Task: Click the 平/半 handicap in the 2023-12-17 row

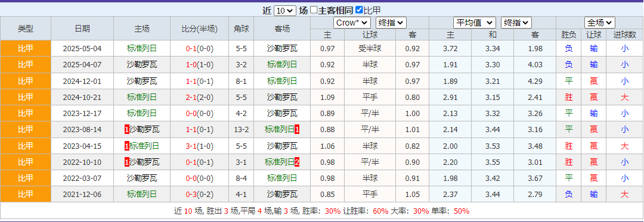Action: tap(370, 114)
